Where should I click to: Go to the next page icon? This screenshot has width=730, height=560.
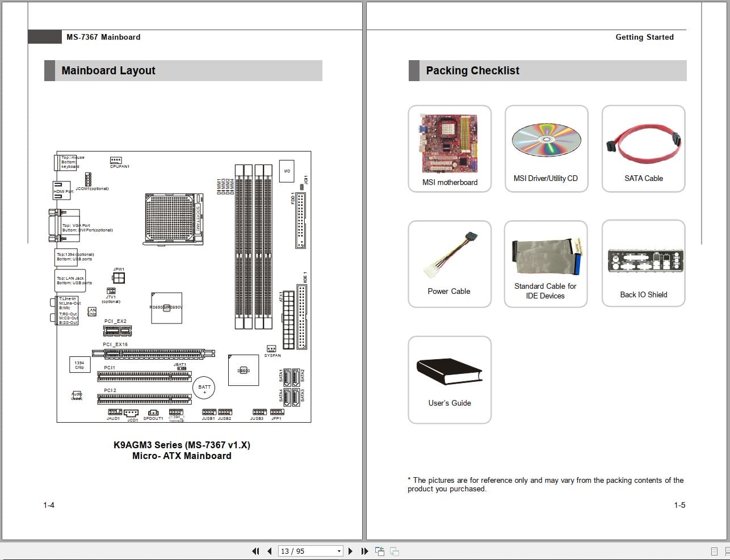point(351,551)
